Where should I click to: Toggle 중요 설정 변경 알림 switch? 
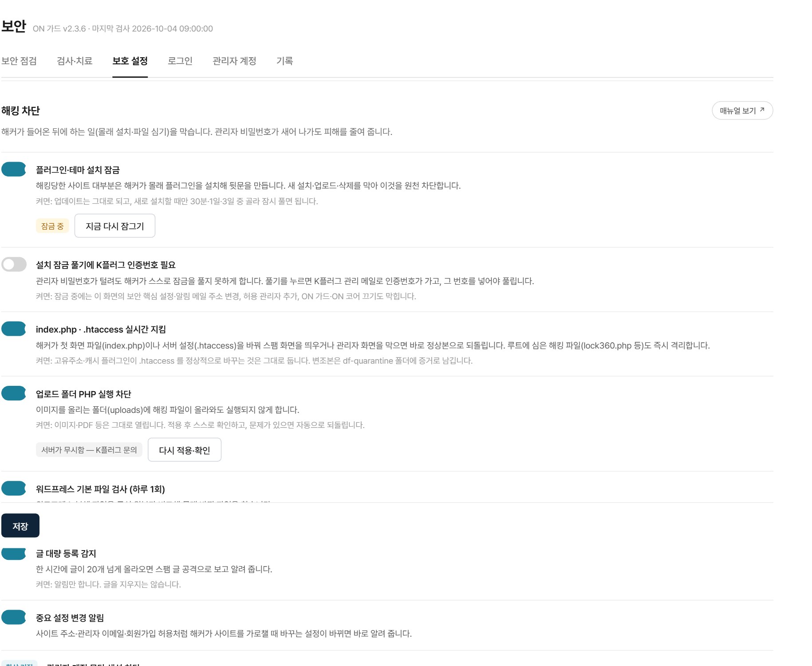(14, 617)
